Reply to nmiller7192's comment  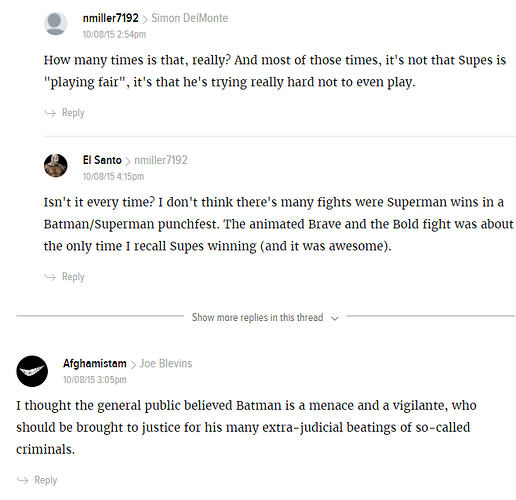pyautogui.click(x=73, y=113)
